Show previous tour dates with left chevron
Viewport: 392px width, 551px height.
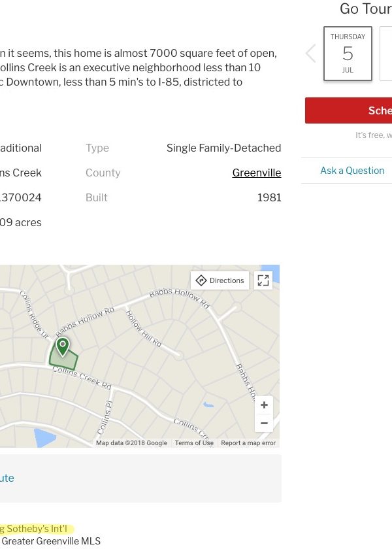point(310,54)
